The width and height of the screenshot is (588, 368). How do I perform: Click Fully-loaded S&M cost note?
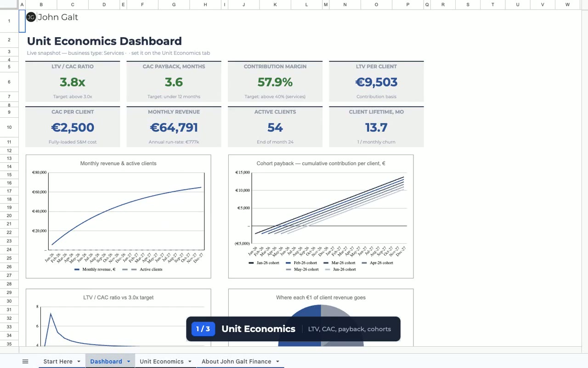coord(73,142)
